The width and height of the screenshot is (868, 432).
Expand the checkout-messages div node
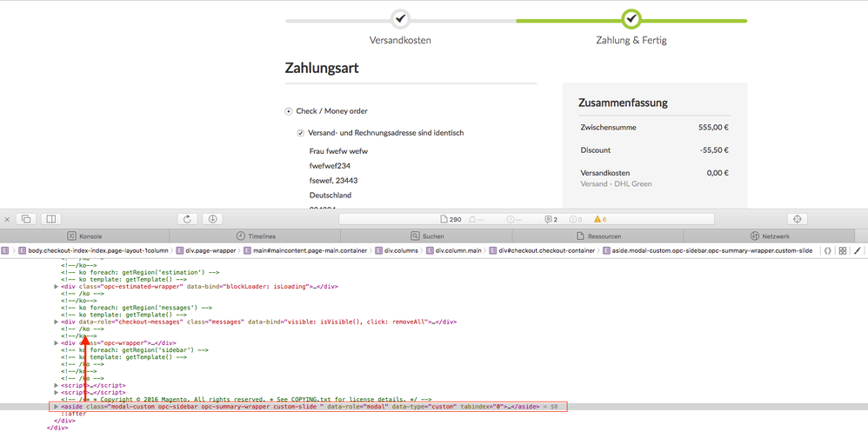tap(57, 322)
